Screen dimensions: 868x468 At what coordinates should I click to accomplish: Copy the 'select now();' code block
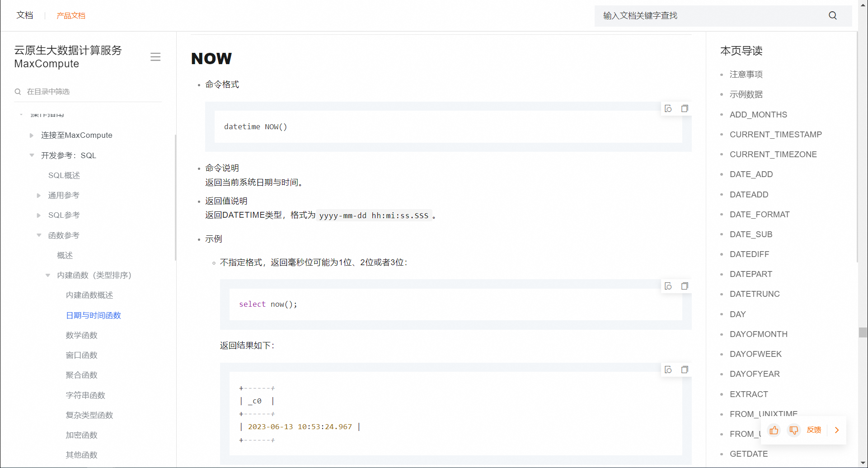pos(685,286)
